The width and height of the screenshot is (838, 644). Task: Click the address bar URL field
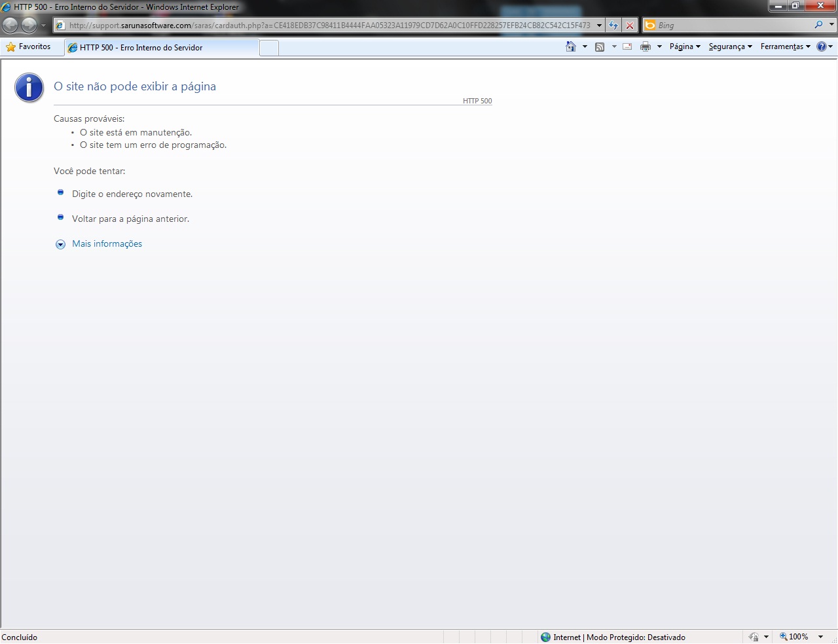[329, 26]
